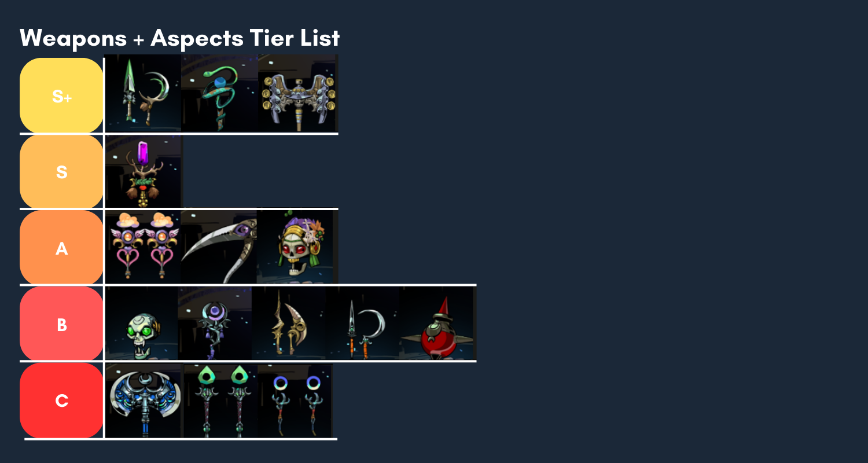Screen dimensions: 868x463
Task: Click the Weapons + Aspects Tier List title
Action: point(179,38)
